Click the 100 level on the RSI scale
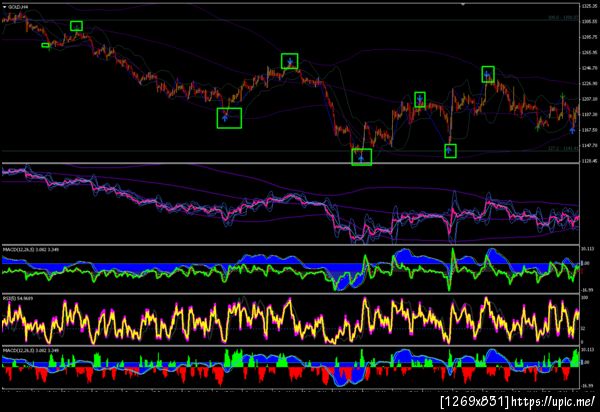The width and height of the screenshot is (600, 412). click(x=584, y=297)
